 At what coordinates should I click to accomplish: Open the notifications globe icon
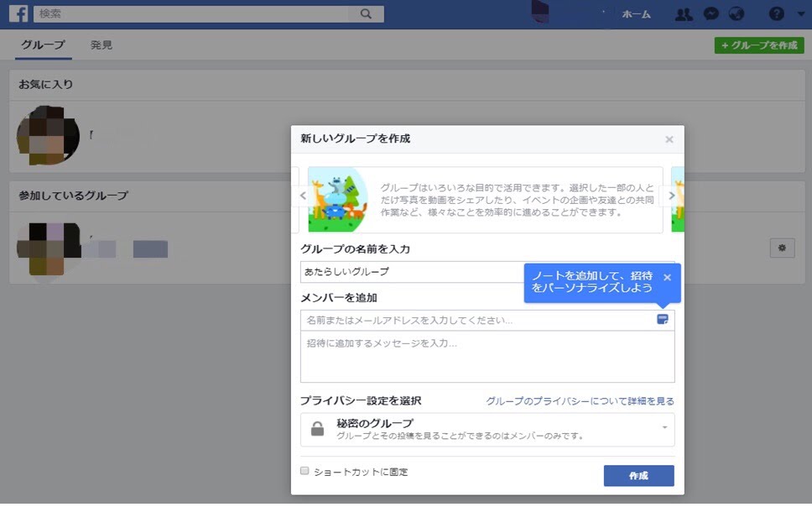pyautogui.click(x=737, y=14)
